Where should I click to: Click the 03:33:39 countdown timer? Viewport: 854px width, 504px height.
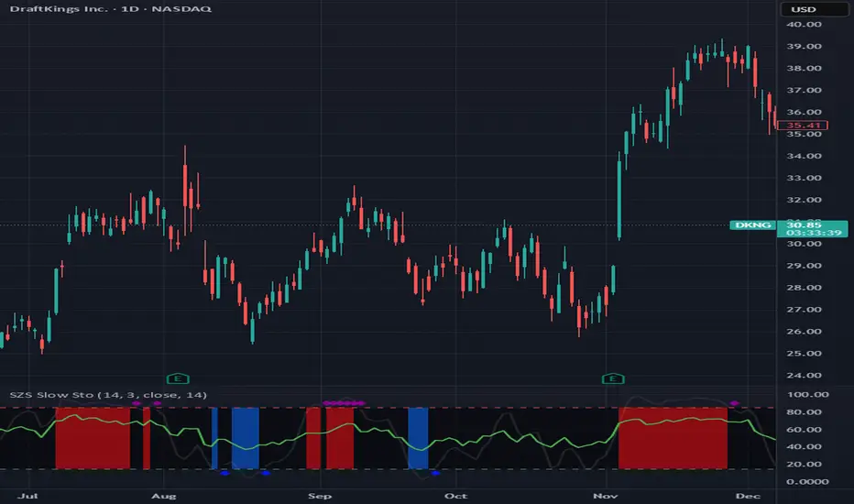(814, 233)
